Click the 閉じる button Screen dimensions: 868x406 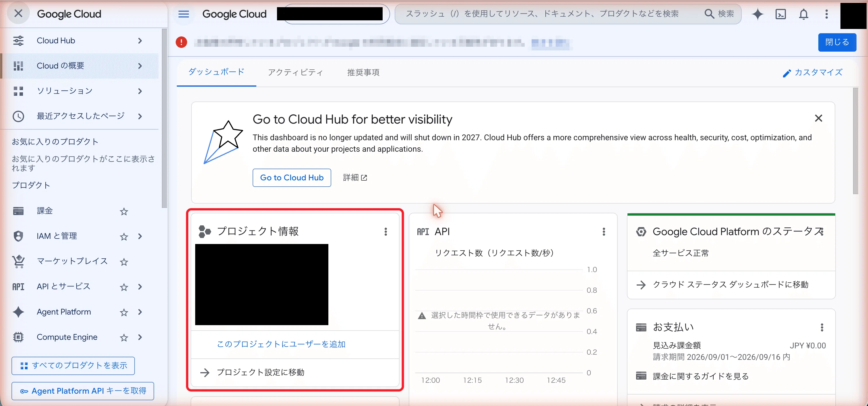click(x=837, y=42)
